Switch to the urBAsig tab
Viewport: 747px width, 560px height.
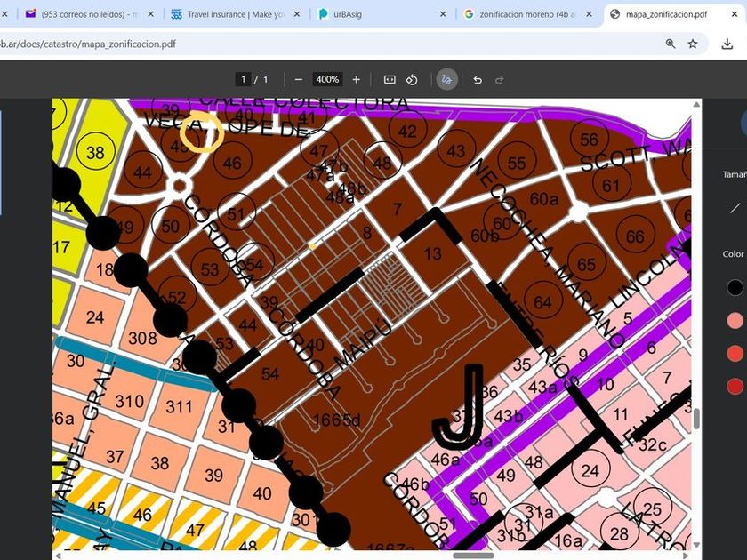coord(373,14)
